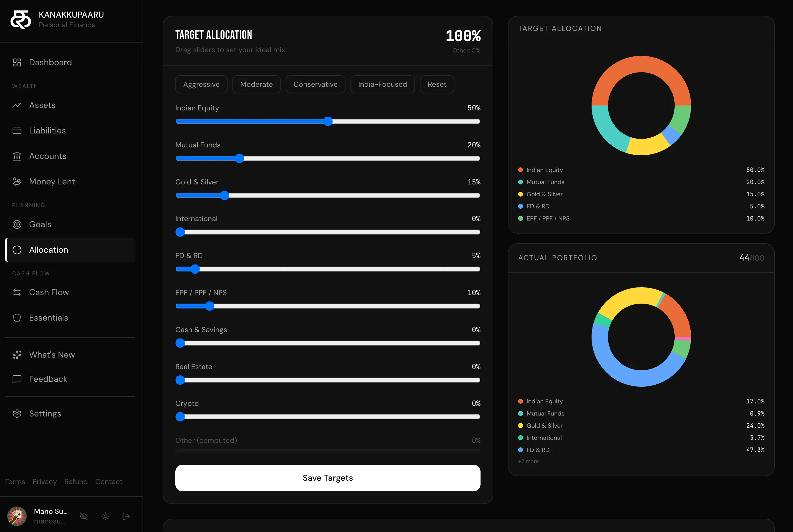Click the Gold & Silver slider handle

pyautogui.click(x=224, y=195)
